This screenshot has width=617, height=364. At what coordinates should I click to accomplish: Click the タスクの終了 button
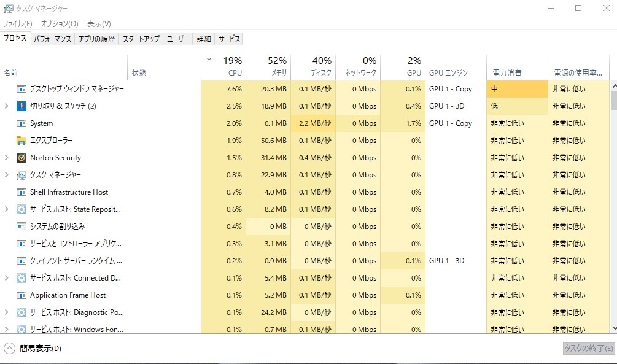tap(588, 349)
